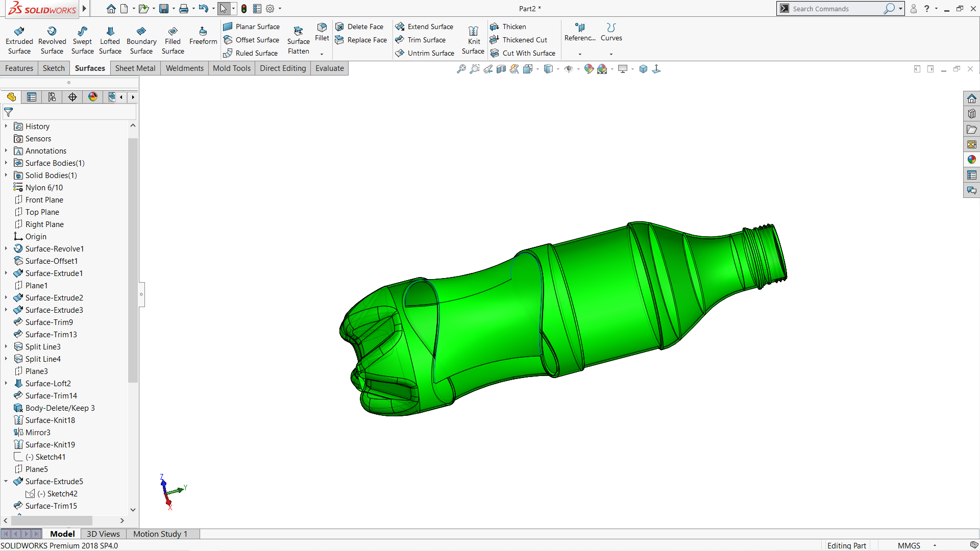Expand the SOLIDWORKS main menu arrow
The image size is (980, 551).
(84, 9)
